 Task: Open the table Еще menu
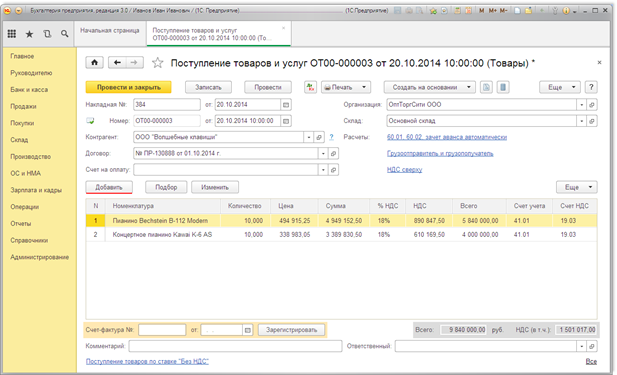tap(576, 187)
